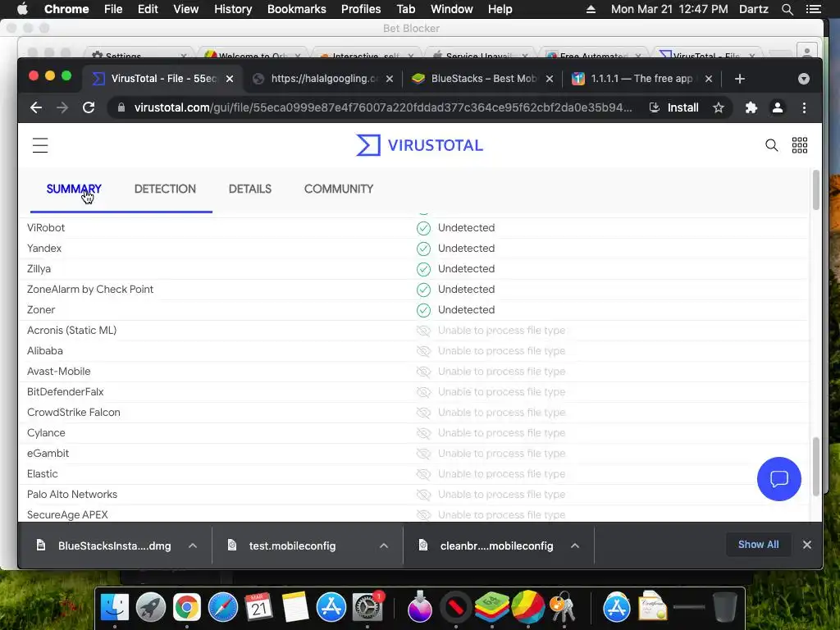Viewport: 840px width, 630px height.
Task: Close the halalgoogling tab
Action: point(390,79)
